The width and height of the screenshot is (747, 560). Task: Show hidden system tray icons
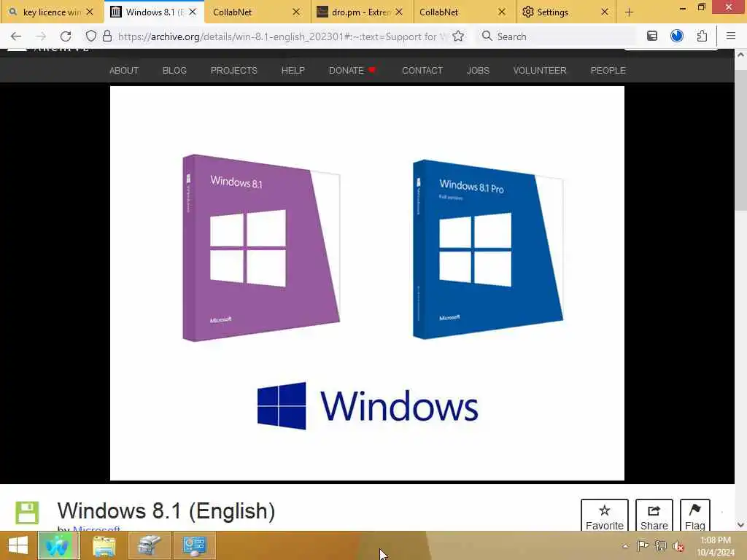tap(625, 546)
